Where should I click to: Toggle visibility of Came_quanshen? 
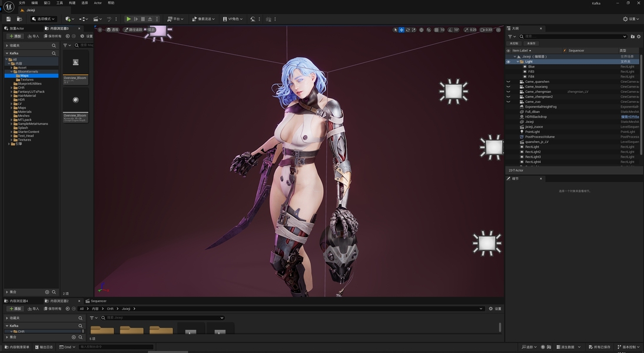tap(509, 82)
